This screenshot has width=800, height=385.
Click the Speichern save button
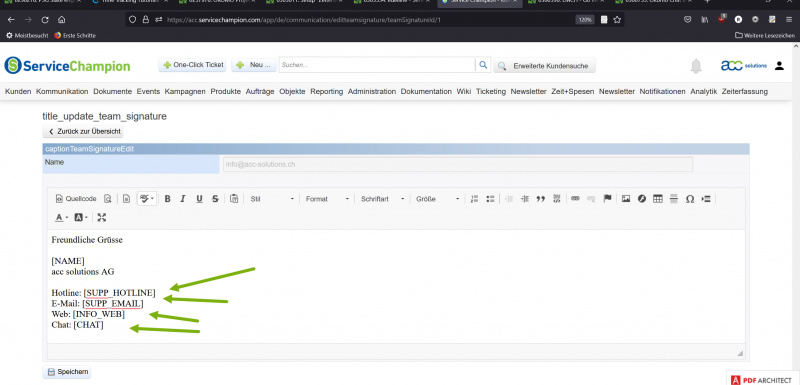pyautogui.click(x=67, y=372)
